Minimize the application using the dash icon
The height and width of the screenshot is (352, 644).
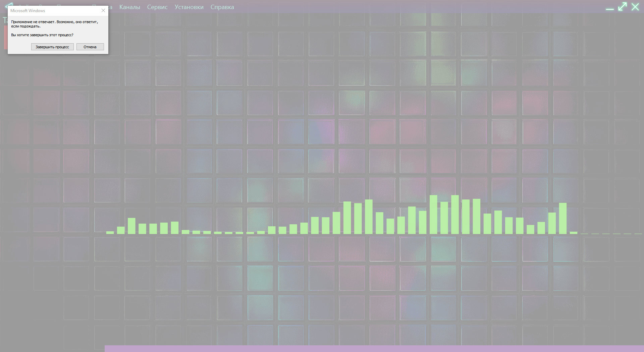[x=609, y=8]
